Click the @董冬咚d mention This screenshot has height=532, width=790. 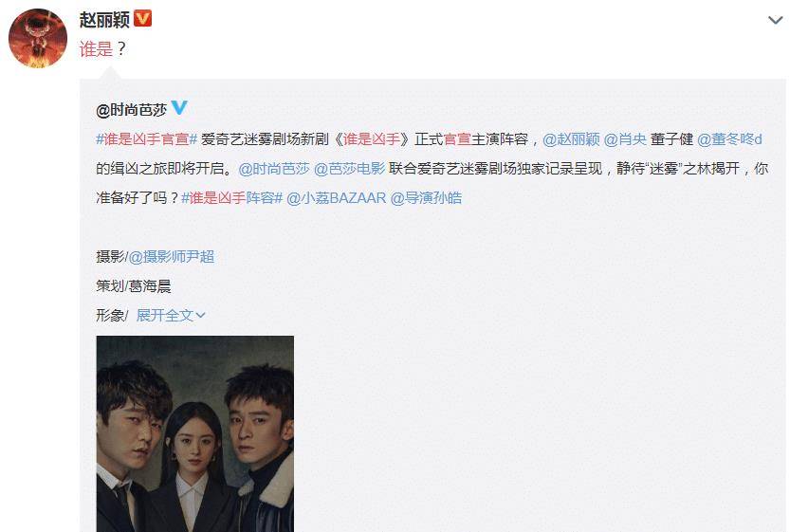[729, 139]
